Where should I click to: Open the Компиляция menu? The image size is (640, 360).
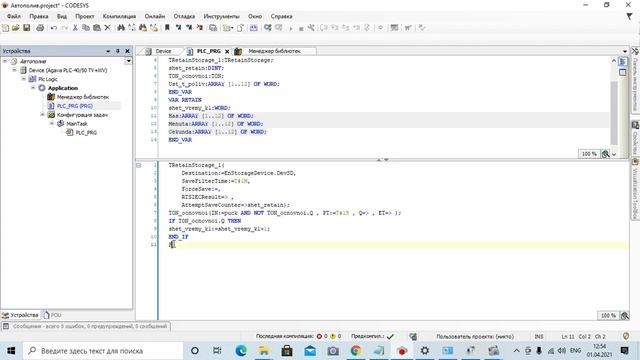[119, 16]
